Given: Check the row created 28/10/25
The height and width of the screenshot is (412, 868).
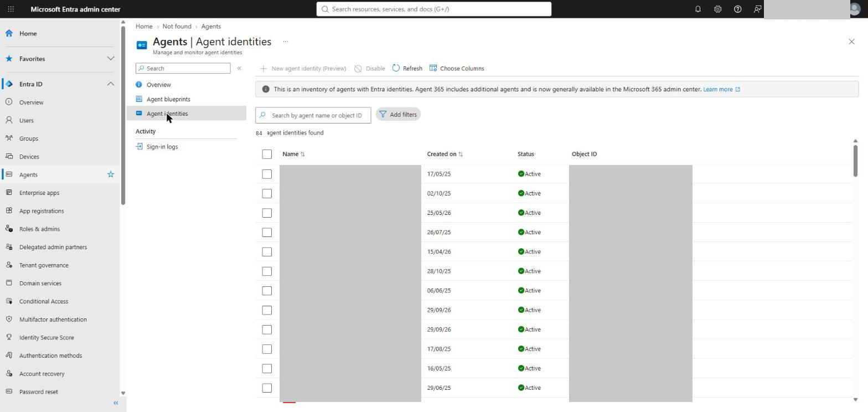Looking at the screenshot, I should tap(267, 271).
